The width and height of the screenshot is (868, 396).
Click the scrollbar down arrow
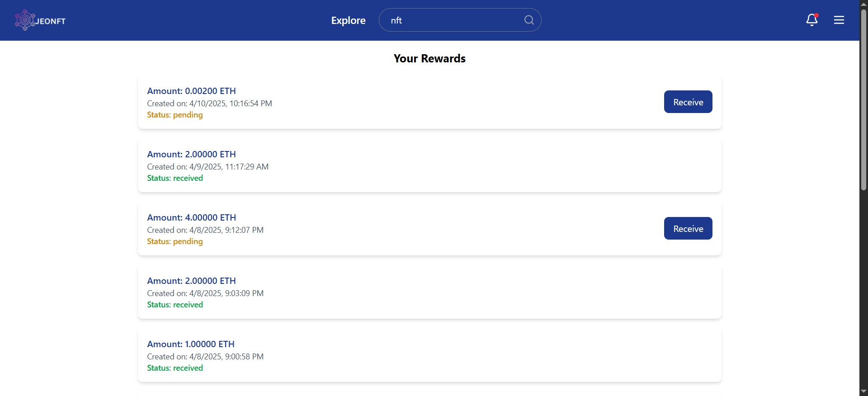tap(863, 391)
